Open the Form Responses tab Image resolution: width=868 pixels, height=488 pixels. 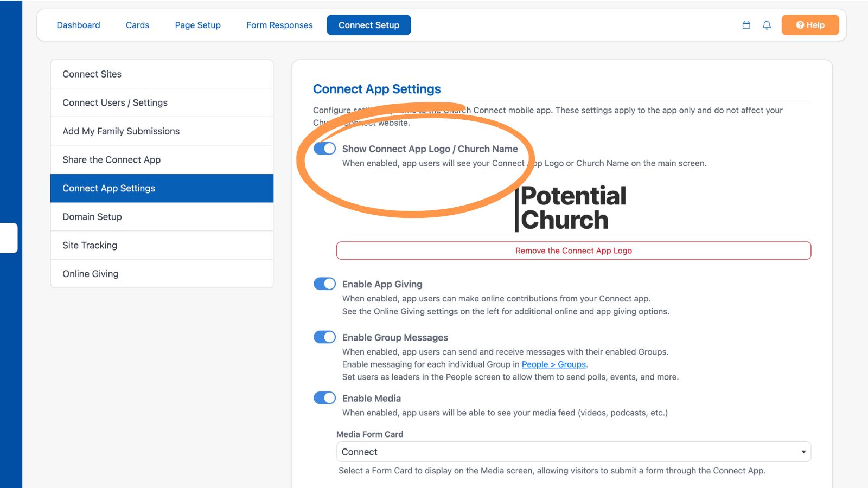(279, 25)
